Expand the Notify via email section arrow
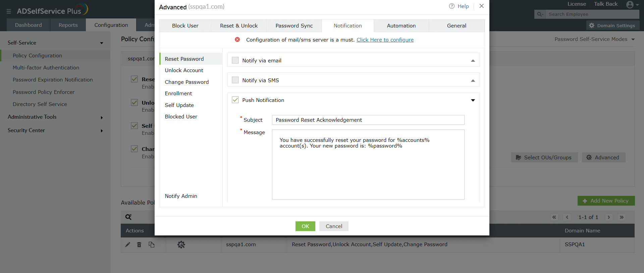The height and width of the screenshot is (273, 644). coord(473,61)
